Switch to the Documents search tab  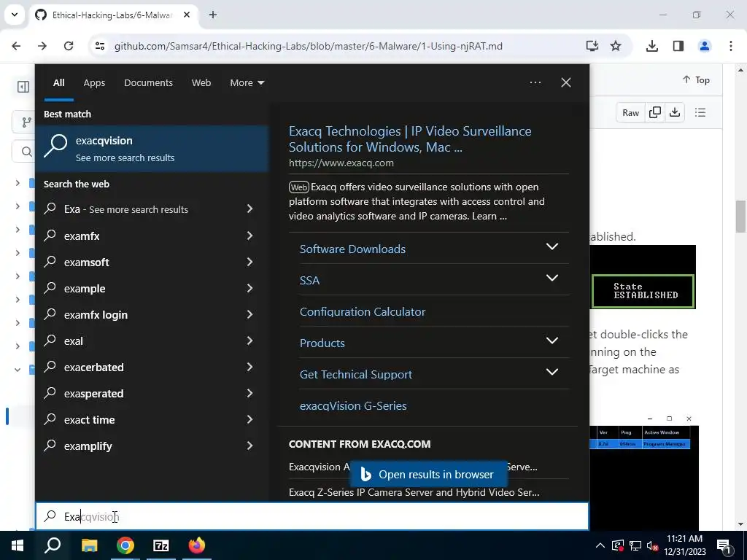coord(148,82)
